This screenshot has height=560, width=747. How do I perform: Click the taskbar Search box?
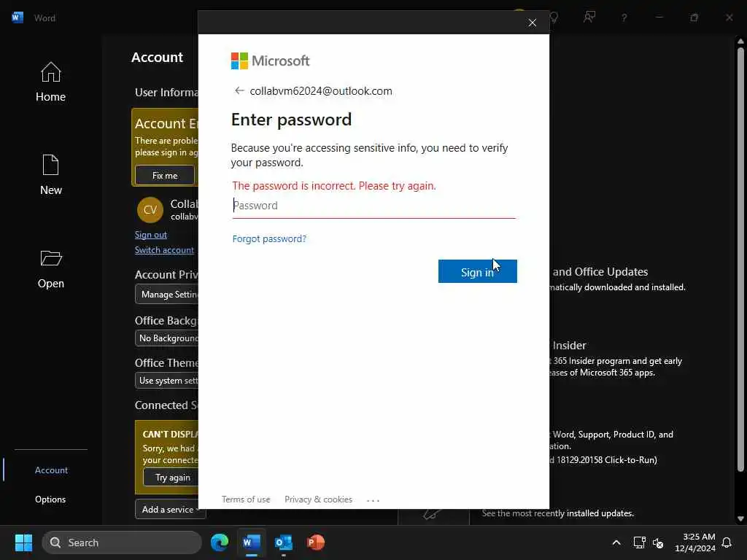click(122, 542)
